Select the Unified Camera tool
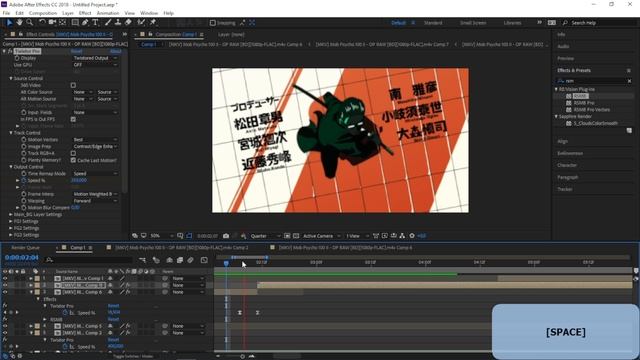The height and width of the screenshot is (360, 640). pos(52,22)
